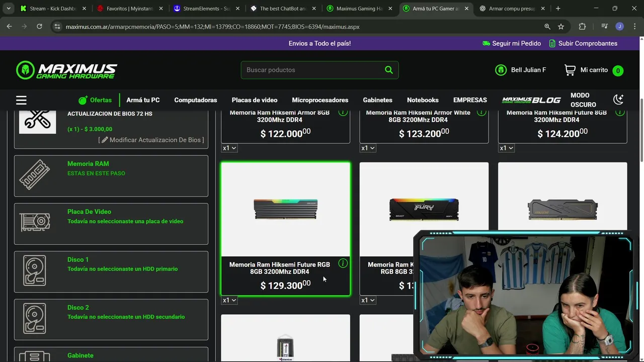The image size is (644, 362).
Task: Click the $ 129.300 price text
Action: click(x=285, y=285)
